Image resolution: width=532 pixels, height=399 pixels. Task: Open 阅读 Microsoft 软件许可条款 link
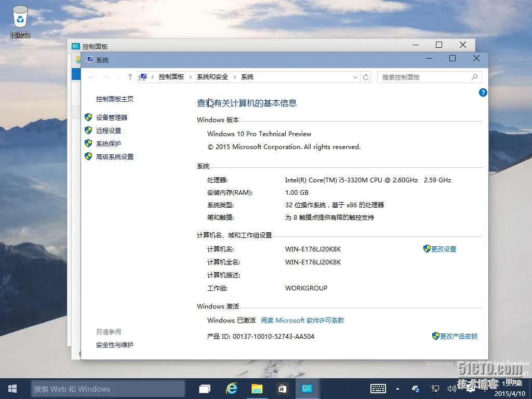(302, 320)
